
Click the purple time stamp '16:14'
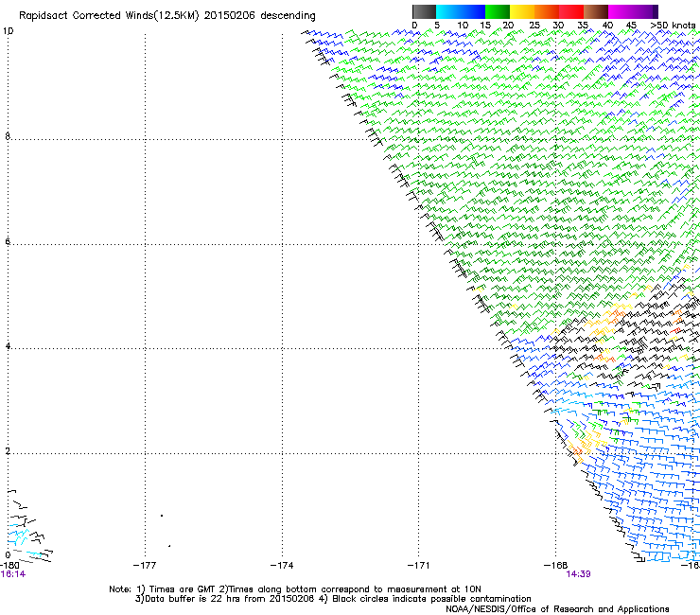[x=13, y=574]
